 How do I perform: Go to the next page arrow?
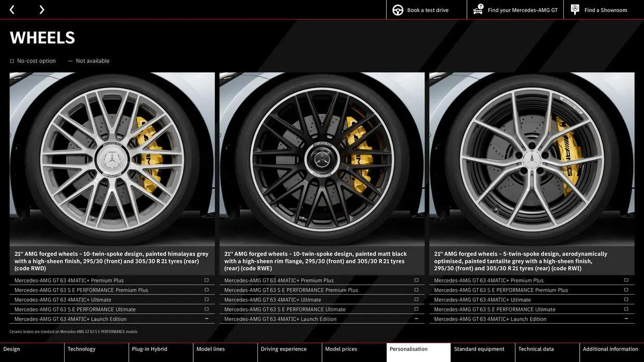(41, 9)
